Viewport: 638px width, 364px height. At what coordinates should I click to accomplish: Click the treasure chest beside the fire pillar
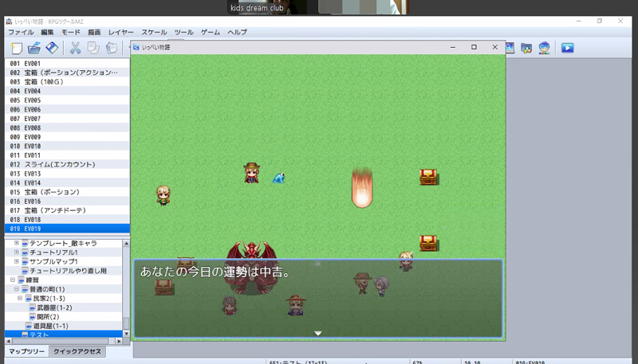pyautogui.click(x=428, y=177)
